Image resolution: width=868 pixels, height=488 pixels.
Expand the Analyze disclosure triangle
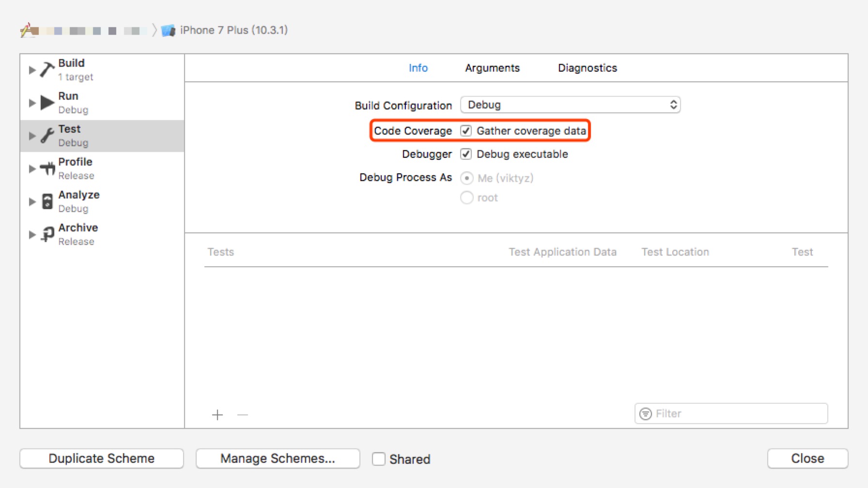[x=32, y=202]
